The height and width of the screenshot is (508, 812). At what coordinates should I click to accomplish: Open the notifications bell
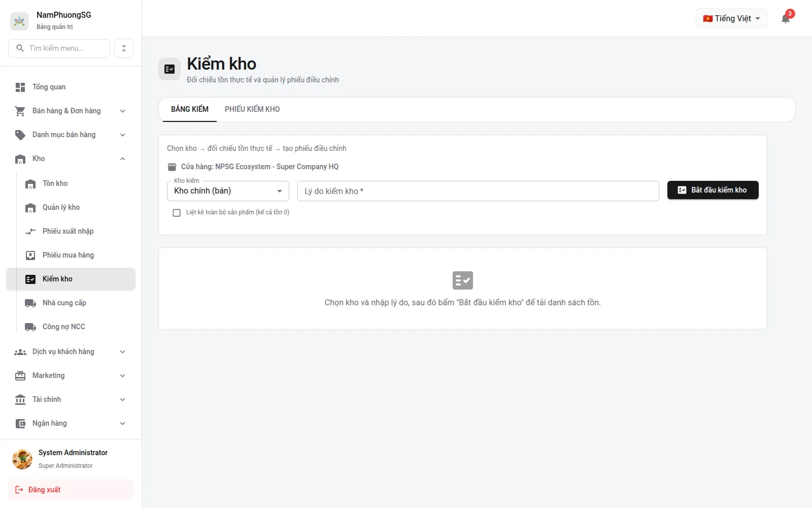[x=786, y=19]
